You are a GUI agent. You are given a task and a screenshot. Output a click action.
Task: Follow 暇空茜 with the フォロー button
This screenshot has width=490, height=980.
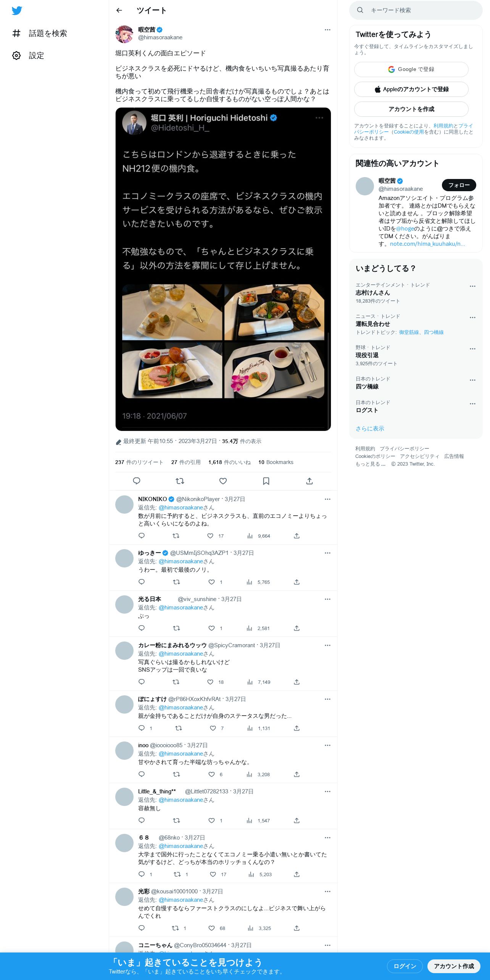459,185
